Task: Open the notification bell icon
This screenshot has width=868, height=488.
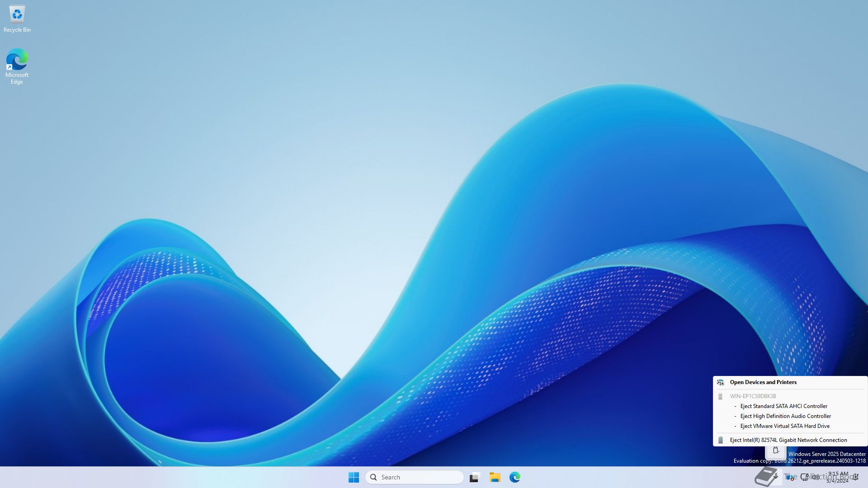Action: click(855, 477)
